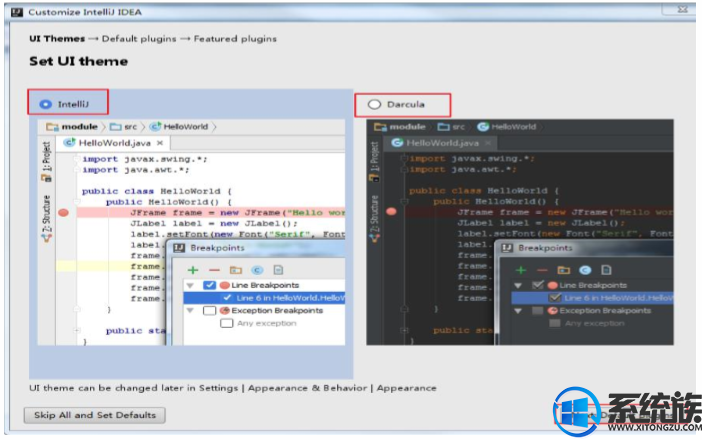
Task: Click Line Breakpoints red dot icon, light preview
Action: point(225,285)
